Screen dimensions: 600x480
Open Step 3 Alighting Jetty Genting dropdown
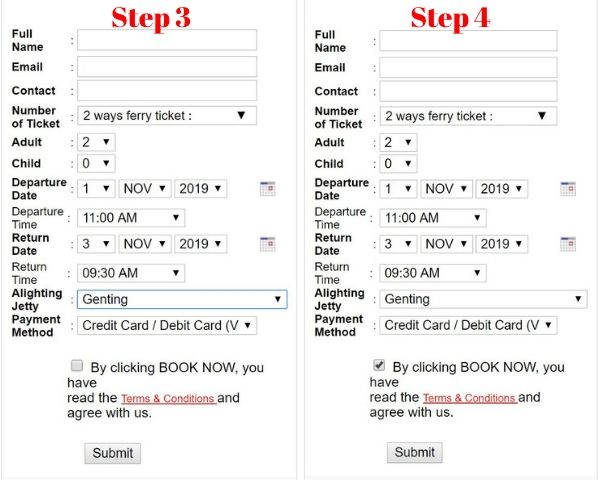point(181,299)
